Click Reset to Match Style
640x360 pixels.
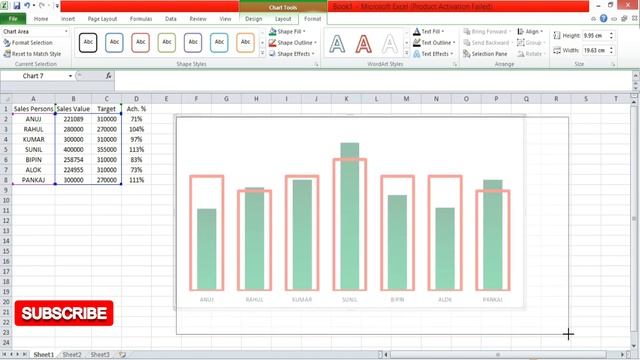(x=32, y=53)
